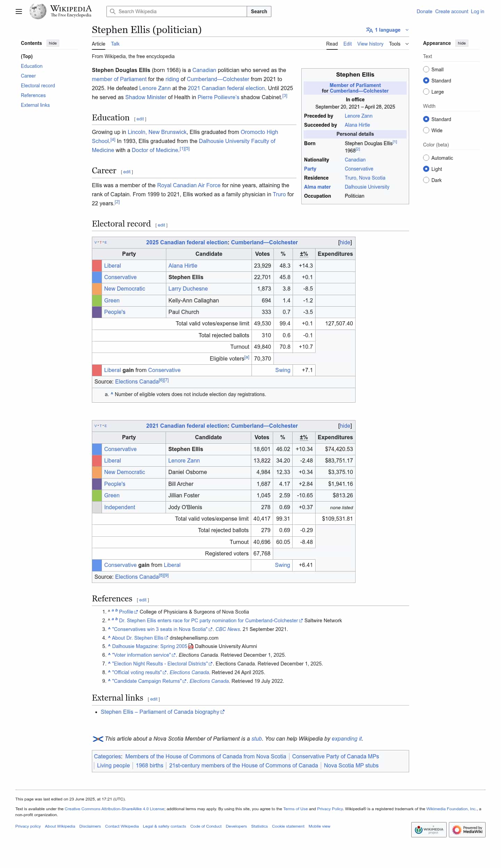
Task: Open the Edit tab
Action: (347, 44)
